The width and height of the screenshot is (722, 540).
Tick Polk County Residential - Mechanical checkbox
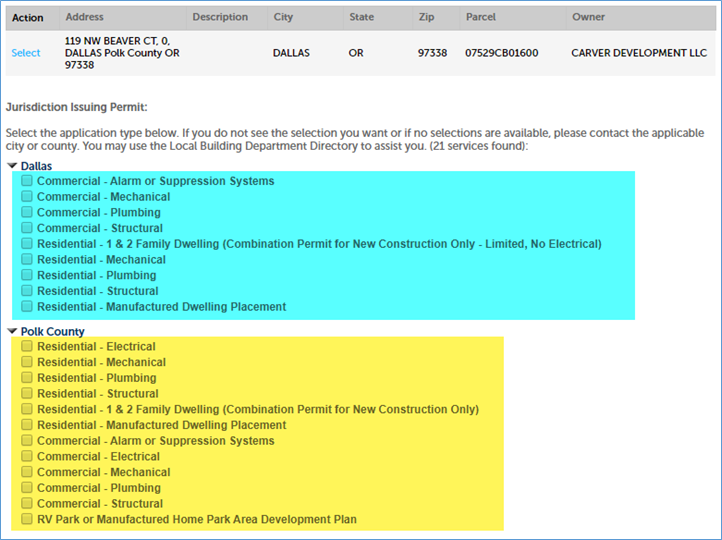tap(28, 363)
